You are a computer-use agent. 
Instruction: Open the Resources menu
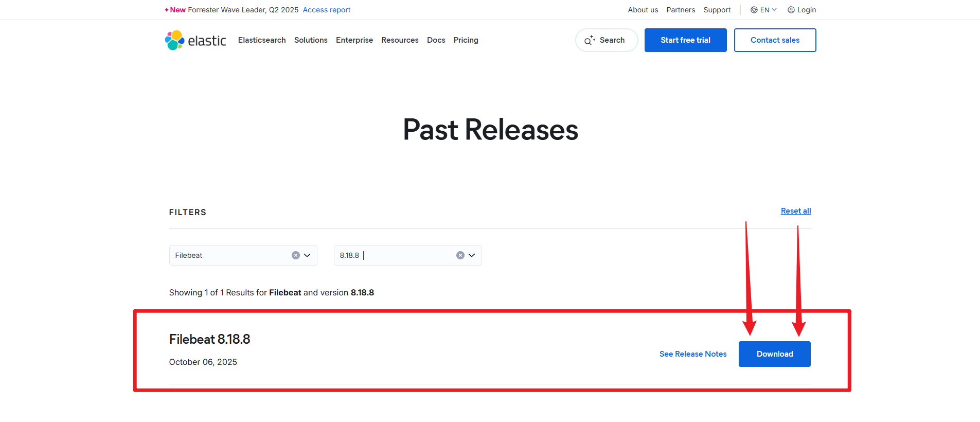click(x=400, y=40)
